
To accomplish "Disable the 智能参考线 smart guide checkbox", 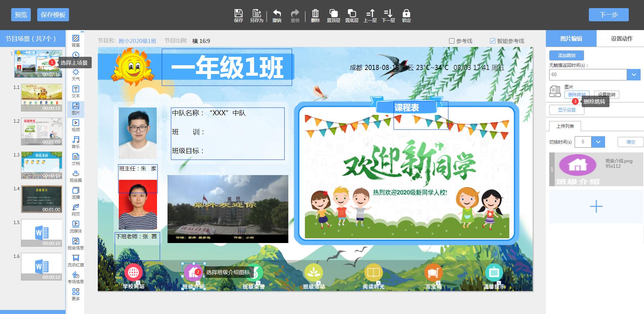I will point(493,41).
